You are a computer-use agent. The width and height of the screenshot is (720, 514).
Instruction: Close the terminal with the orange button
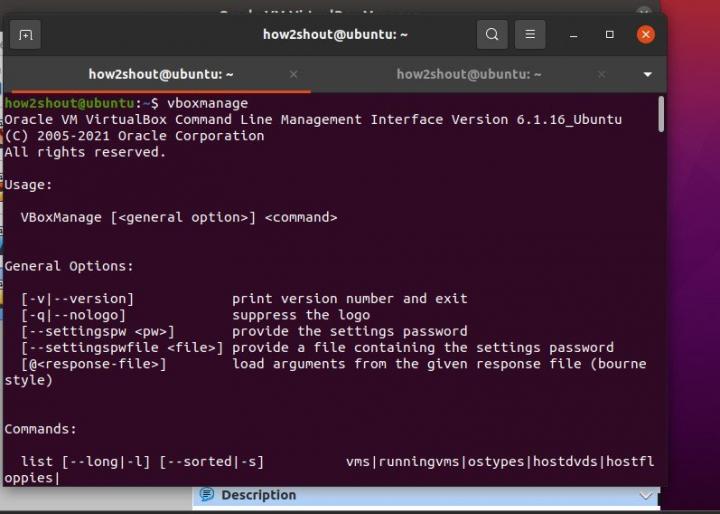click(x=645, y=34)
